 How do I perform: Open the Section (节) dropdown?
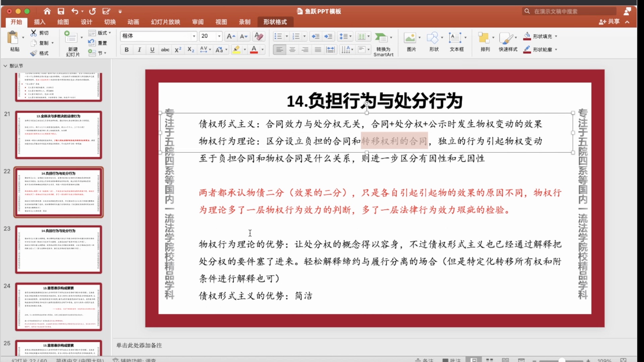97,53
